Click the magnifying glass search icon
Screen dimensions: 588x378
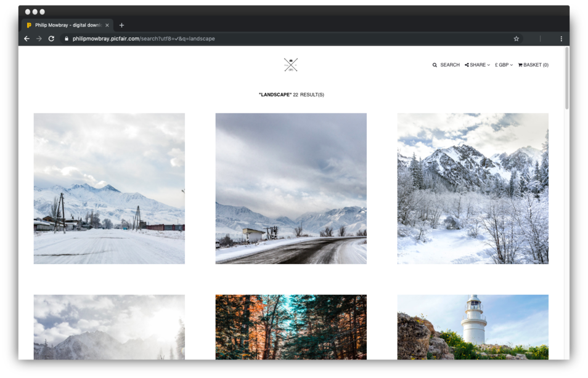coord(435,65)
